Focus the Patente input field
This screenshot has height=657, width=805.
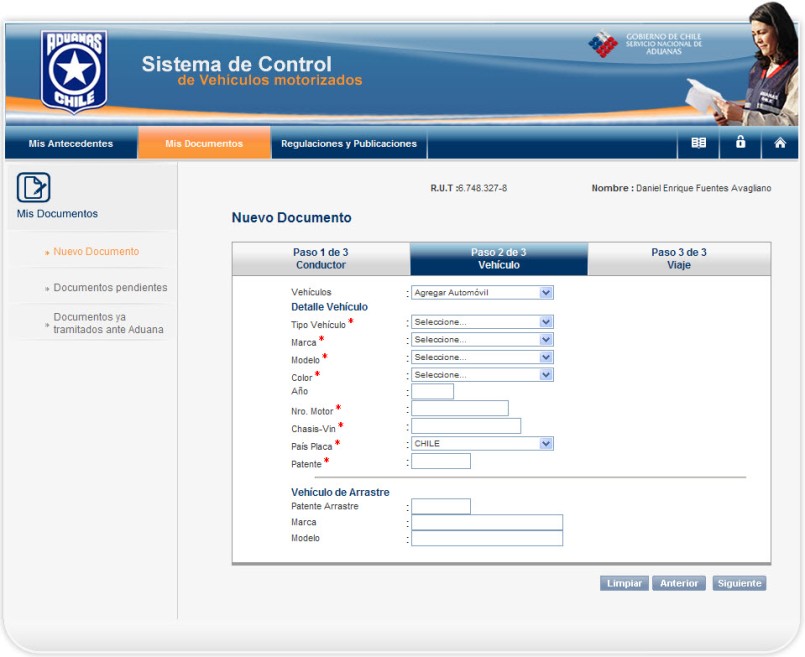click(x=440, y=461)
